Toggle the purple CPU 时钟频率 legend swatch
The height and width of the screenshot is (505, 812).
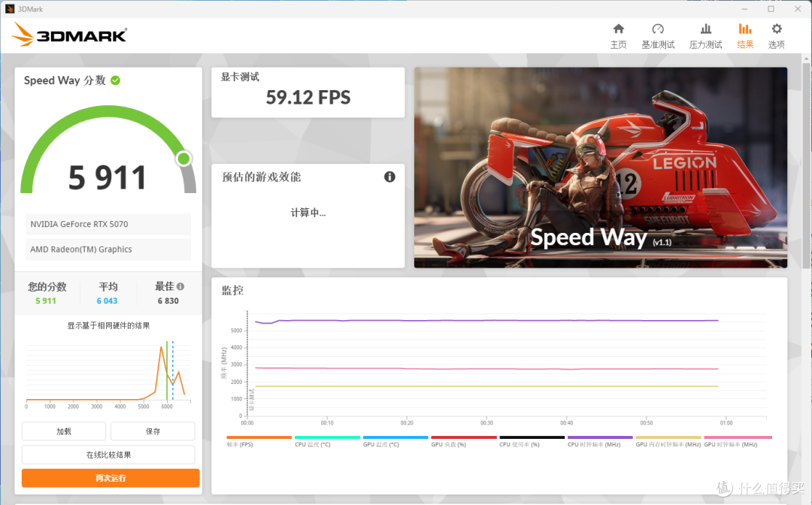click(600, 437)
